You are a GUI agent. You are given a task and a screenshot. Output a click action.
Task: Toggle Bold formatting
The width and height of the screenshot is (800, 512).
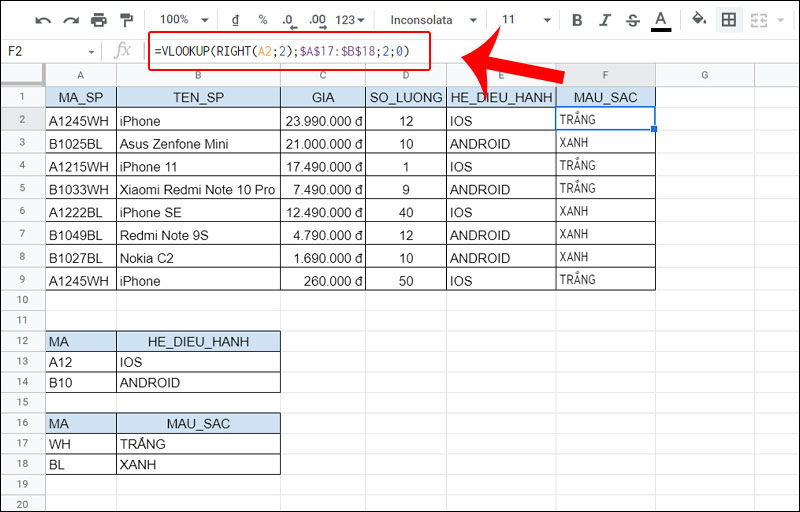577,20
